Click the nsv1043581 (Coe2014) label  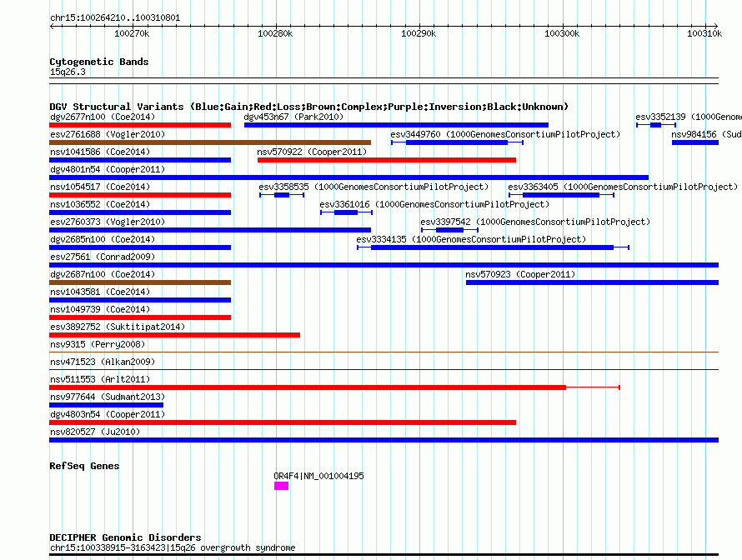coord(100,292)
